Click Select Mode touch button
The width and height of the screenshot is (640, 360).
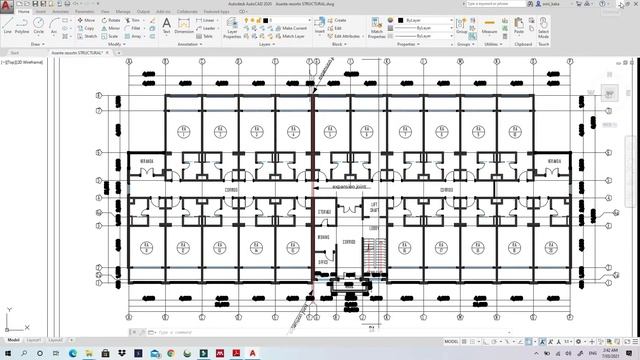[x=543, y=28]
